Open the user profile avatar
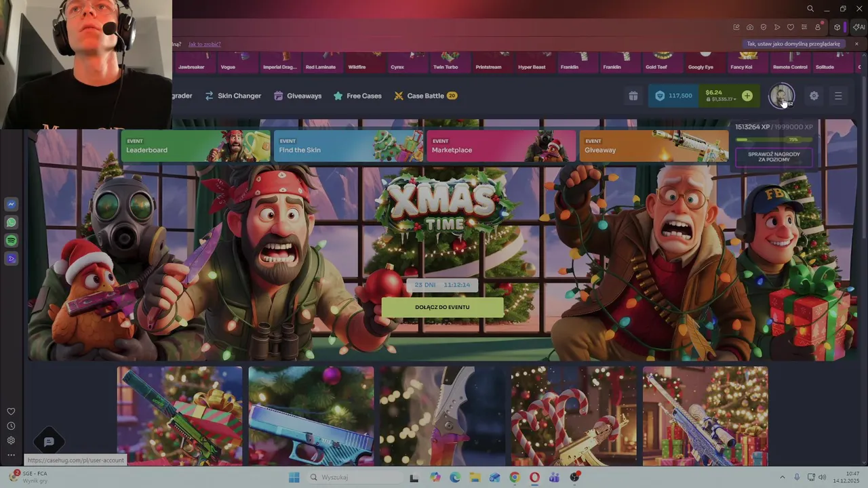Viewport: 868px width, 488px height. point(781,96)
